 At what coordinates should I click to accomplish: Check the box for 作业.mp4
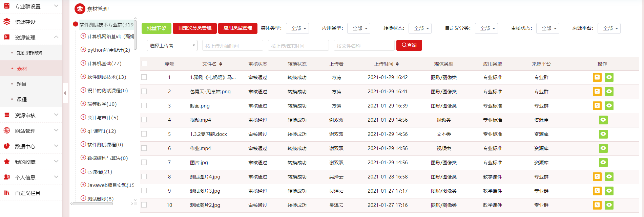[144, 148]
